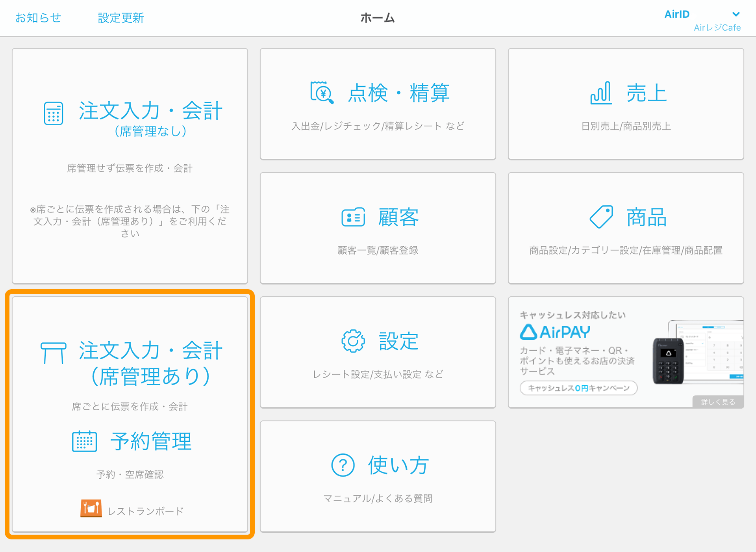Tap 詳しく見る on the AirPAY banner

click(718, 402)
